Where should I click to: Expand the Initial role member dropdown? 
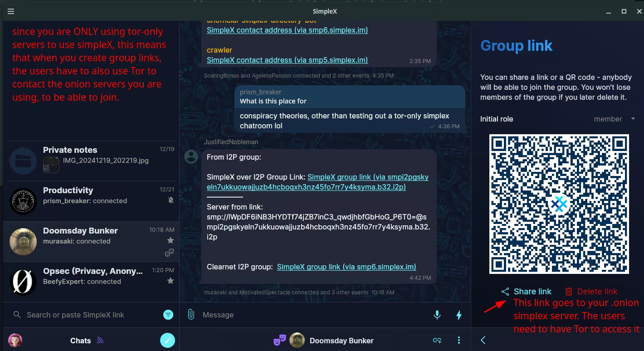(615, 119)
